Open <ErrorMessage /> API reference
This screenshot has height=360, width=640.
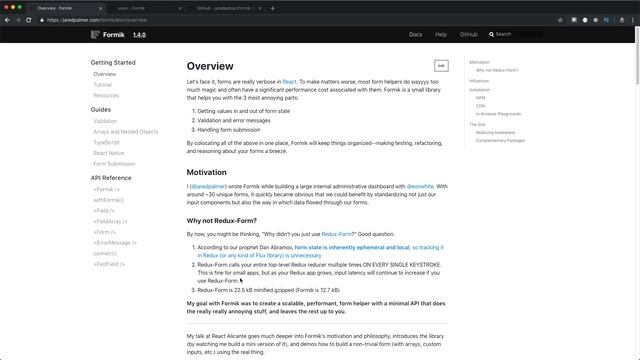(115, 243)
